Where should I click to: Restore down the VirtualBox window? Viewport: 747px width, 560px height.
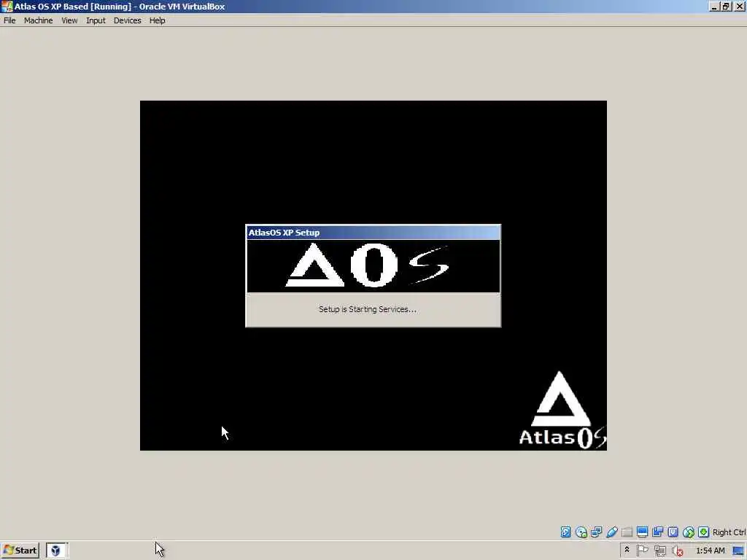726,7
